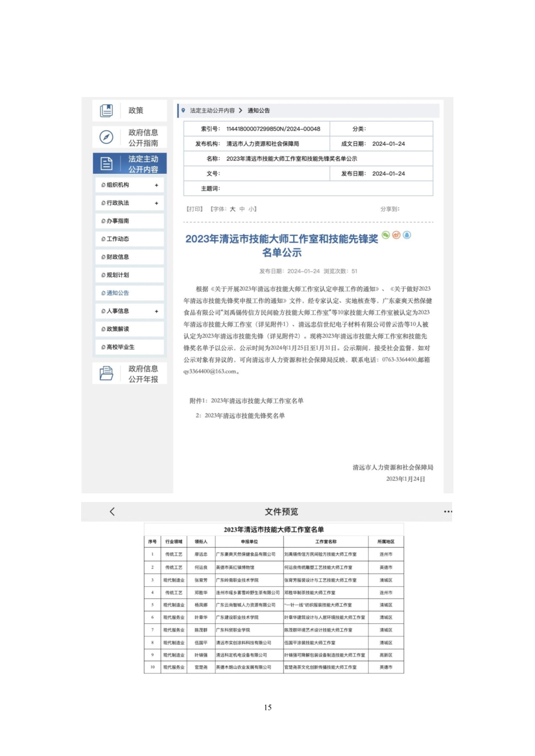Expand the 人事信息 plus sign

pos(156,311)
